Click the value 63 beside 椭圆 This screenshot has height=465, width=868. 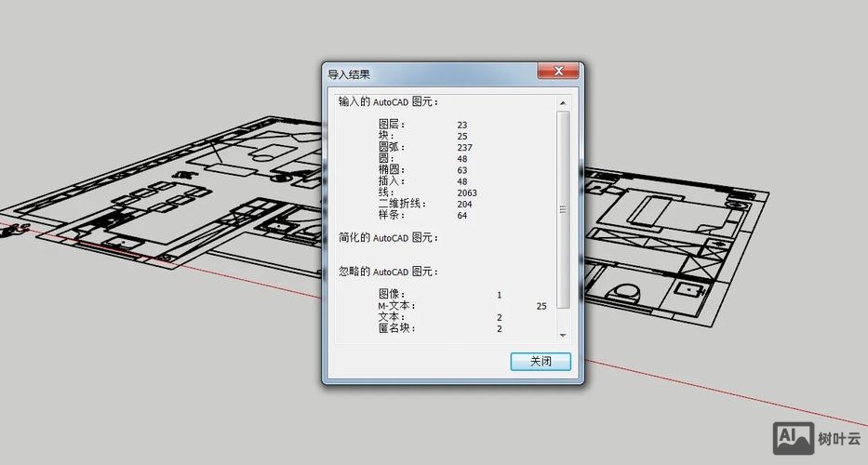(x=462, y=170)
